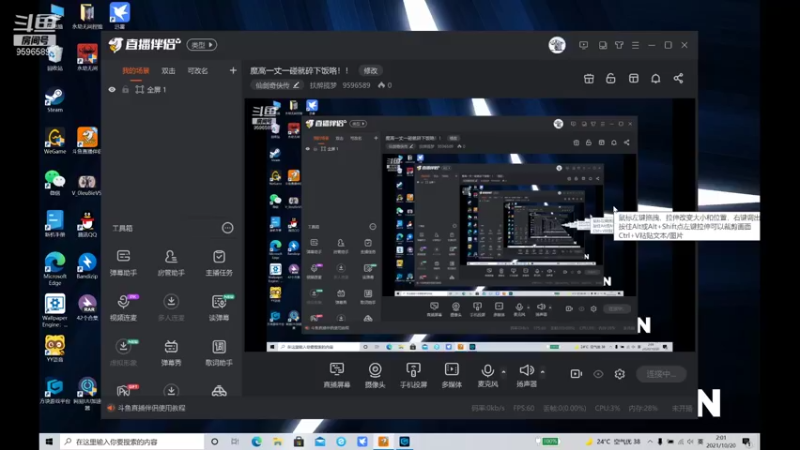
Task: Open the 主播任务 streamer tasks tool
Action: [x=219, y=263]
